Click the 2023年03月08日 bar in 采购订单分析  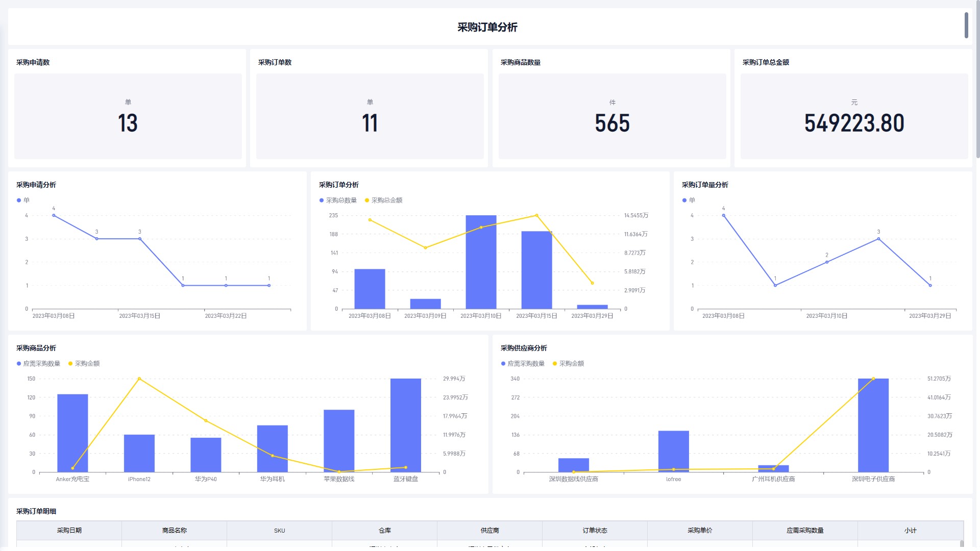coord(370,289)
